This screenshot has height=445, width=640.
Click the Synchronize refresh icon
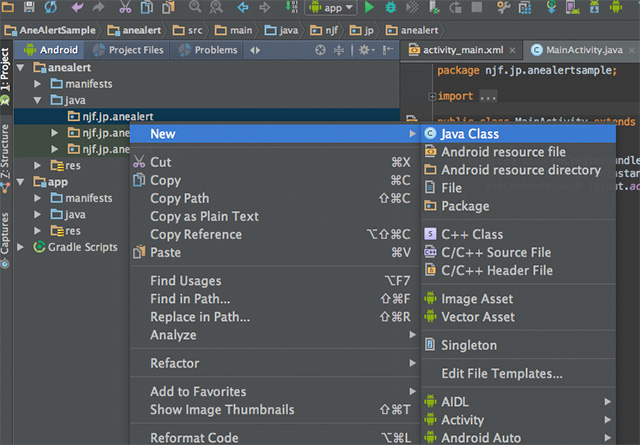(x=51, y=7)
